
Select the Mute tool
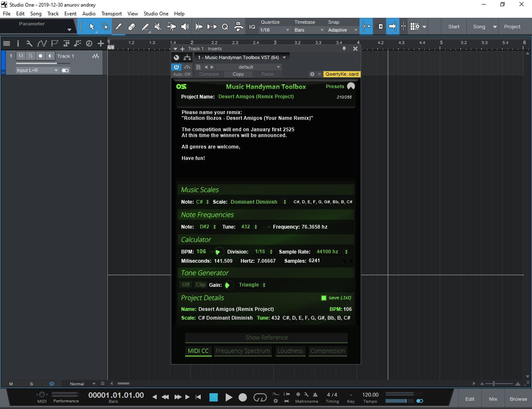[x=158, y=27]
